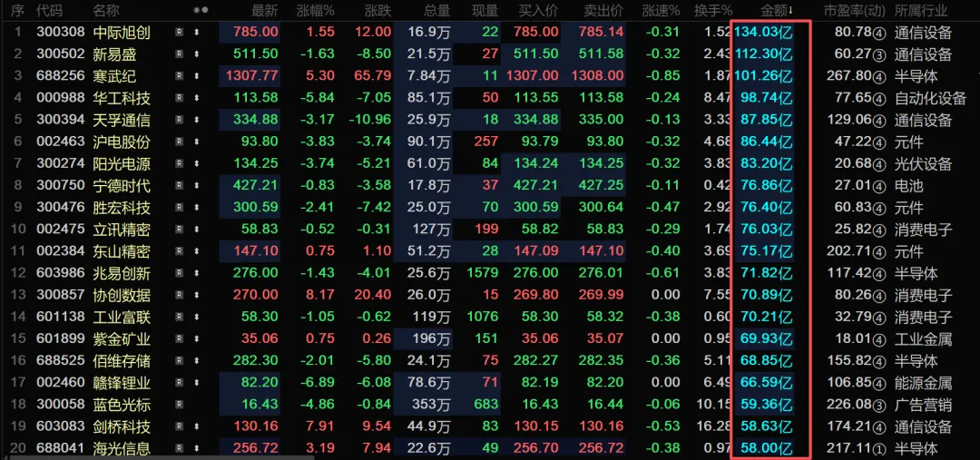The height and width of the screenshot is (460, 980).
Task: Click the R badge in 中际旭创 row
Action: pyautogui.click(x=180, y=33)
